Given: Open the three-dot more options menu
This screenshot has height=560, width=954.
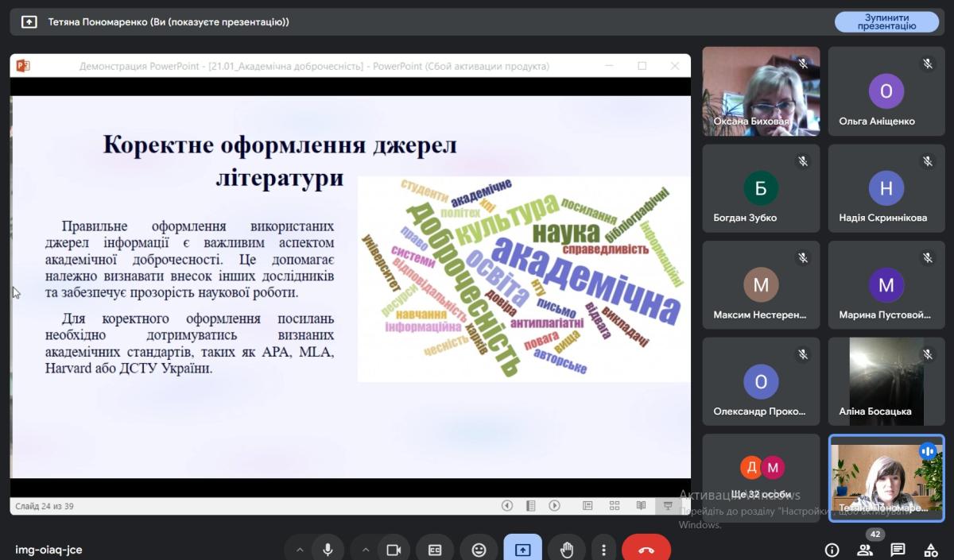Looking at the screenshot, I should click(x=604, y=549).
